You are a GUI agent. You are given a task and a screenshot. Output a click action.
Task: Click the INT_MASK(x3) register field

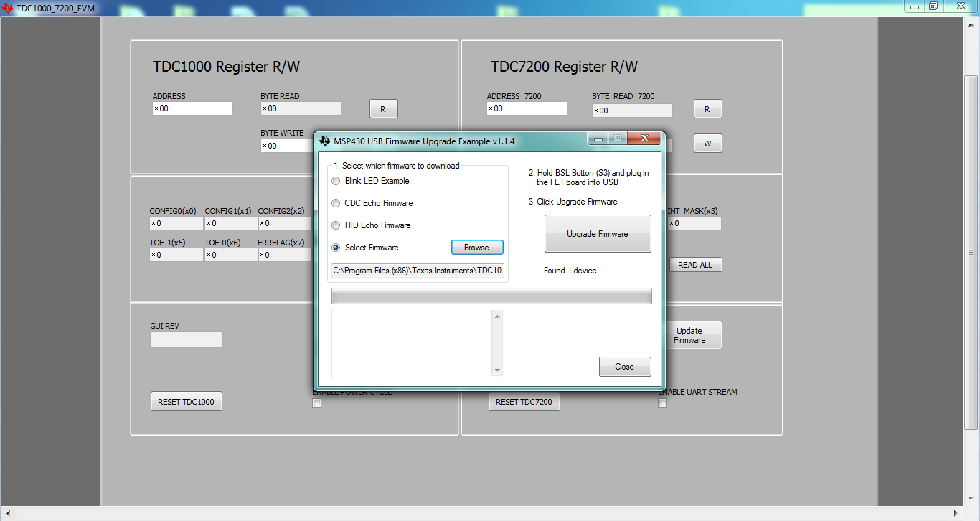point(694,223)
